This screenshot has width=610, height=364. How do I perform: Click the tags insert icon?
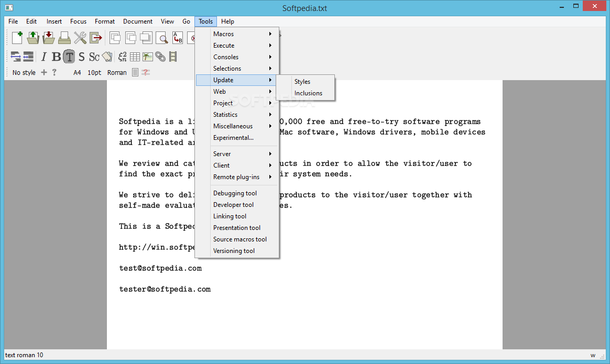point(107,57)
